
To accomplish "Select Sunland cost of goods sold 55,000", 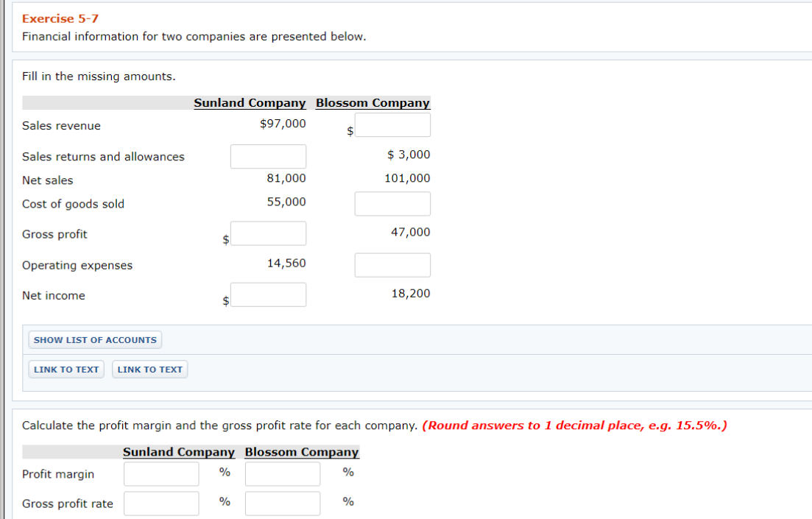I will 286,202.
